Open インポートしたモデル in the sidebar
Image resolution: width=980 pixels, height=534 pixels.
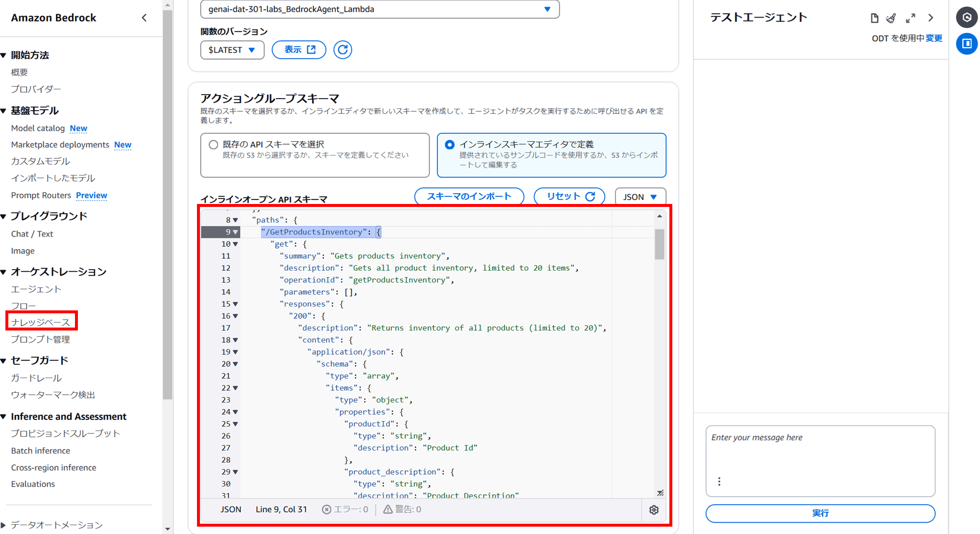point(53,178)
